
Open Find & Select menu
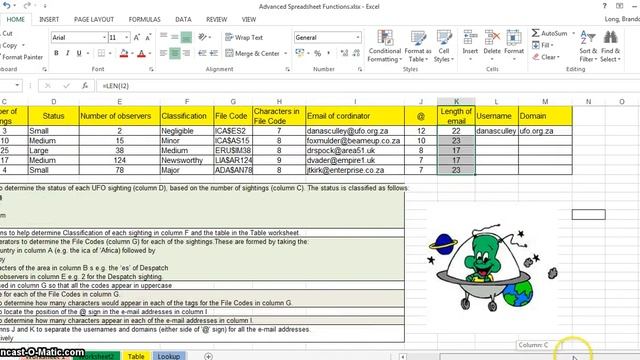coord(610,47)
